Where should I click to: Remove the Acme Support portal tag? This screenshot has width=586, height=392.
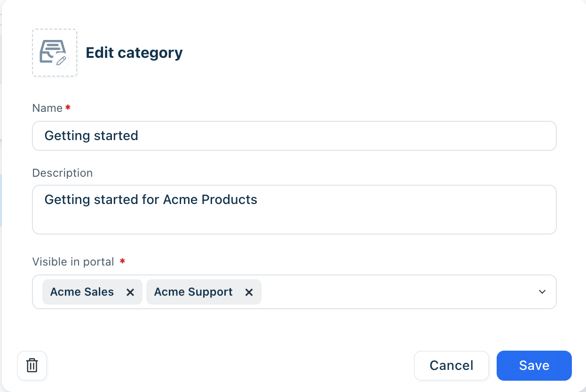coord(249,292)
